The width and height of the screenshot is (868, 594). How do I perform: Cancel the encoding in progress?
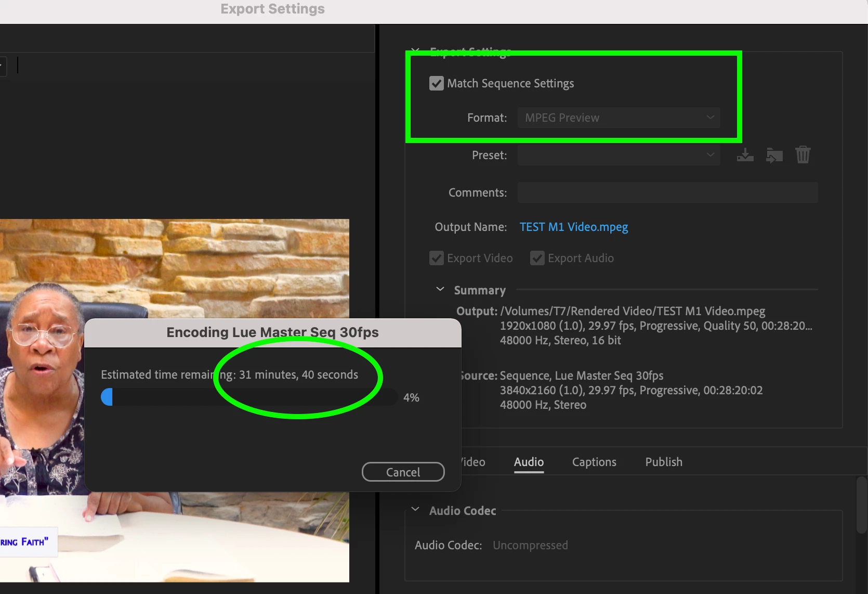(403, 472)
